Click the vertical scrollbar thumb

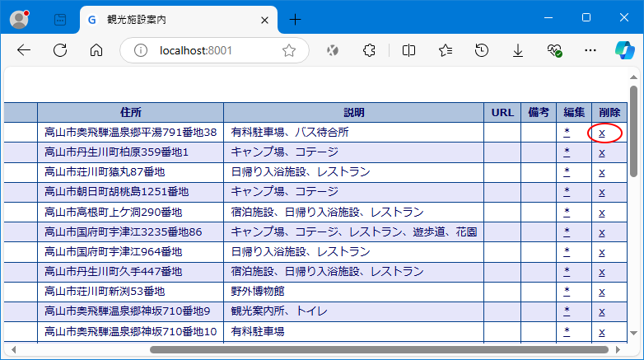pyautogui.click(x=633, y=132)
